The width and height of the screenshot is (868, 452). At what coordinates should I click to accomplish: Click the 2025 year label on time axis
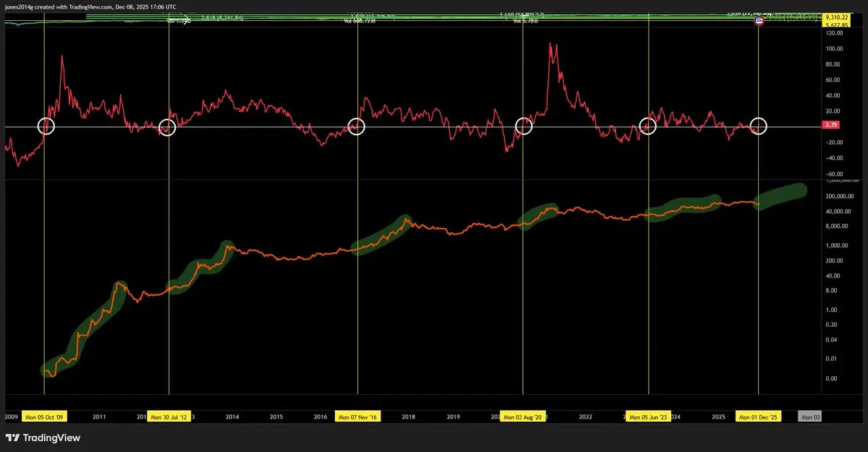[718, 417]
